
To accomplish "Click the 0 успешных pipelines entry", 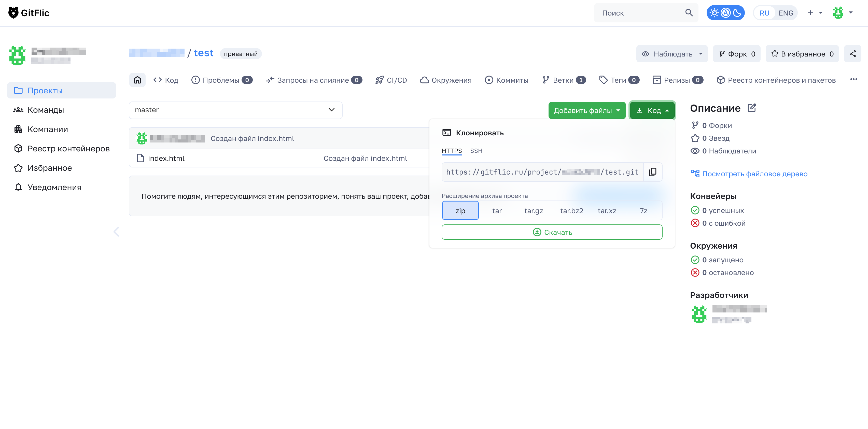I will [717, 210].
